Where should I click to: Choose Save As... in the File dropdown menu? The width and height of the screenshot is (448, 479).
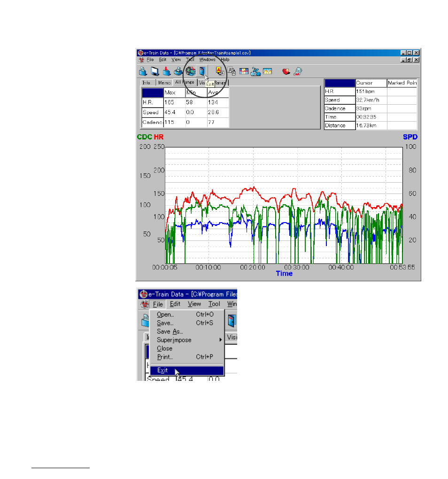(x=187, y=332)
